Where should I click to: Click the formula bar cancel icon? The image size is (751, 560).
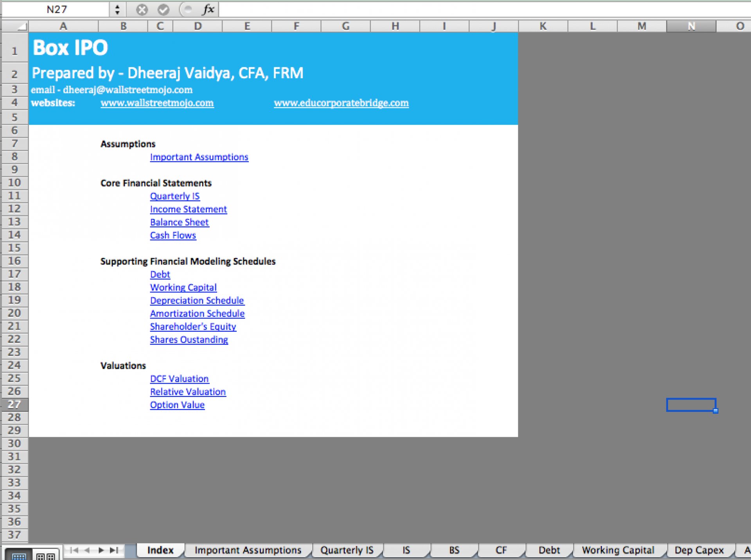point(142,9)
